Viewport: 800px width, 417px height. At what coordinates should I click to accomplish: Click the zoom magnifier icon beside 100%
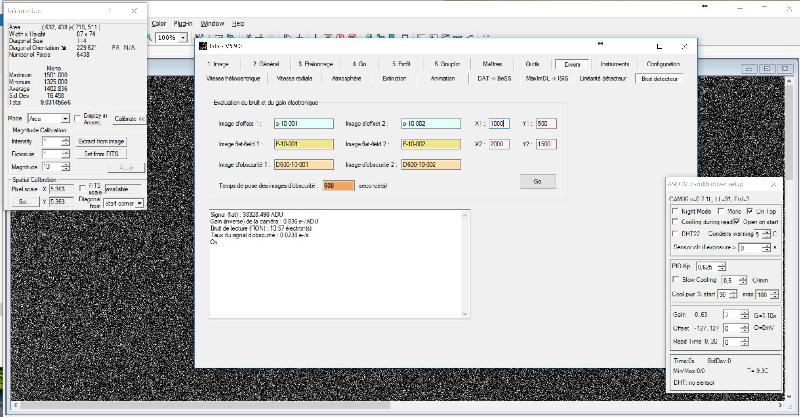pos(149,38)
